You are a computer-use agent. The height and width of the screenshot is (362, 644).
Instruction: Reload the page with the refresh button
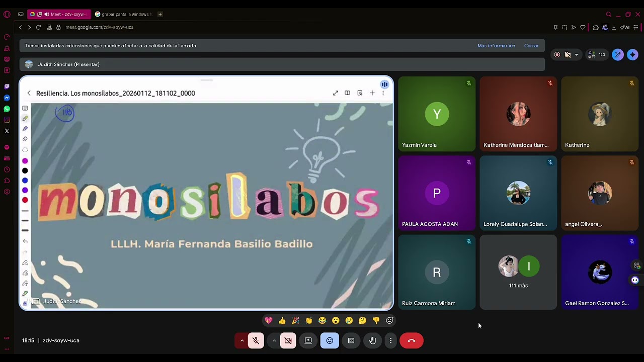click(38, 27)
